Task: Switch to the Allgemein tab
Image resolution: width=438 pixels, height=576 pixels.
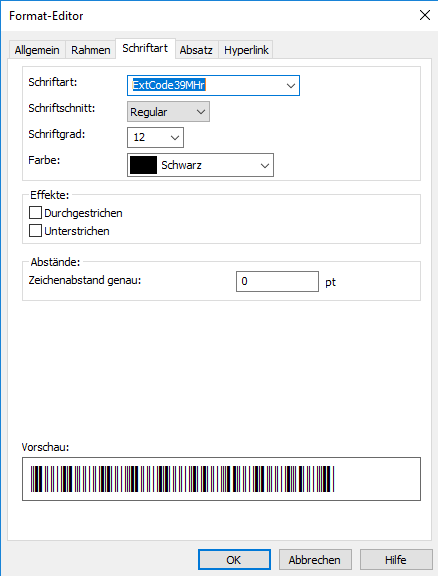Action: 37,50
